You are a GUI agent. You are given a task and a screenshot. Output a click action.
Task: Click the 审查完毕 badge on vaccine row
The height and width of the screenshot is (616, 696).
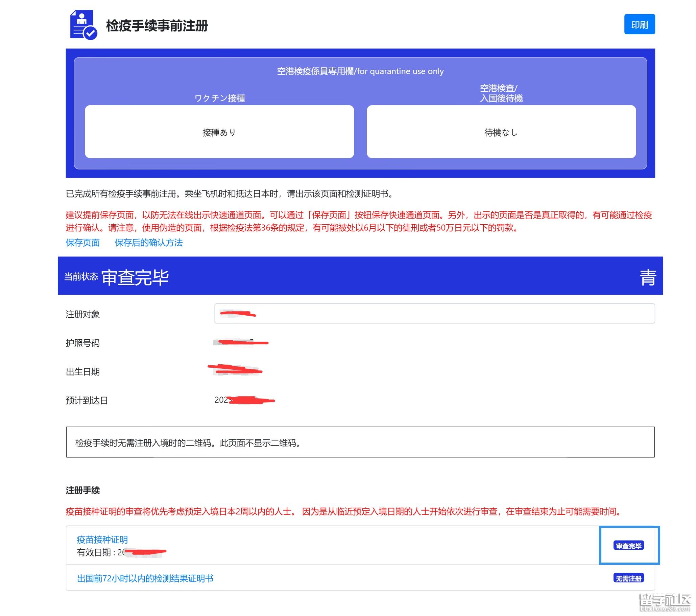pyautogui.click(x=629, y=546)
